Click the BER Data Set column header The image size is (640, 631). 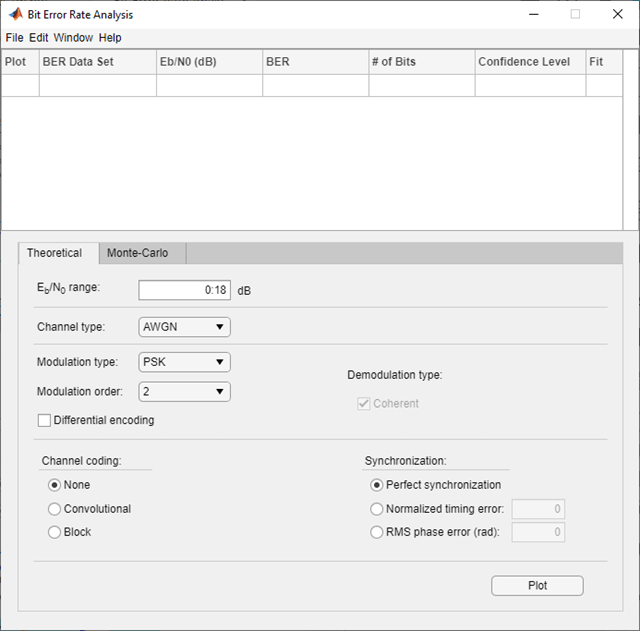[x=98, y=62]
